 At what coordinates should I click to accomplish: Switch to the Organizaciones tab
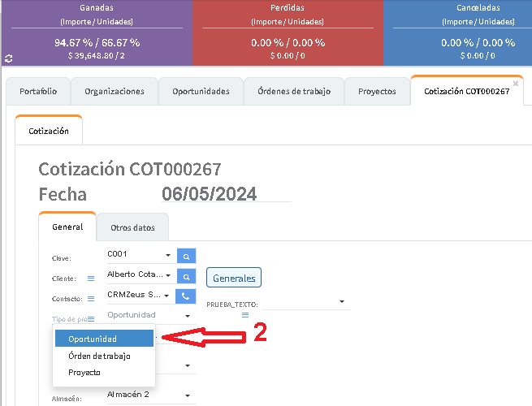tap(115, 91)
